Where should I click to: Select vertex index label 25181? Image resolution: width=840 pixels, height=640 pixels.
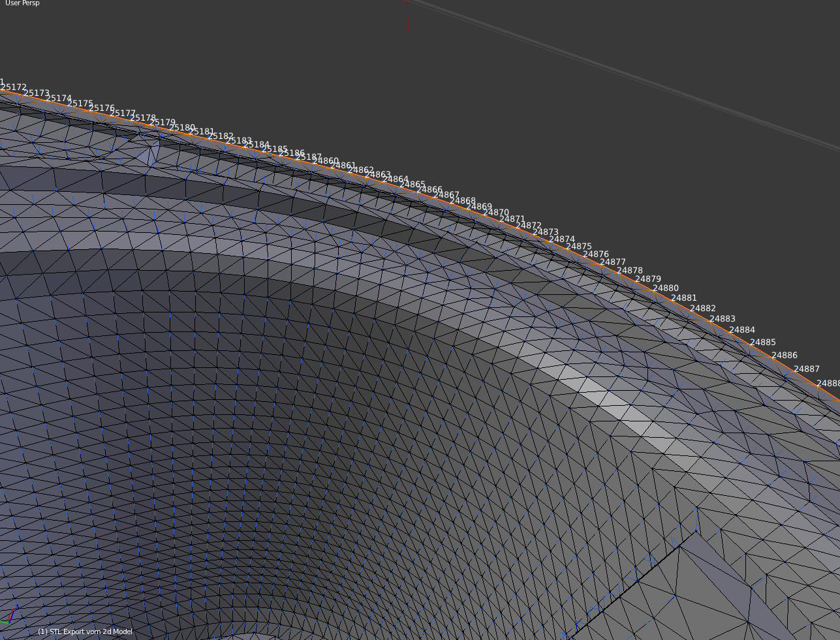pyautogui.click(x=201, y=132)
